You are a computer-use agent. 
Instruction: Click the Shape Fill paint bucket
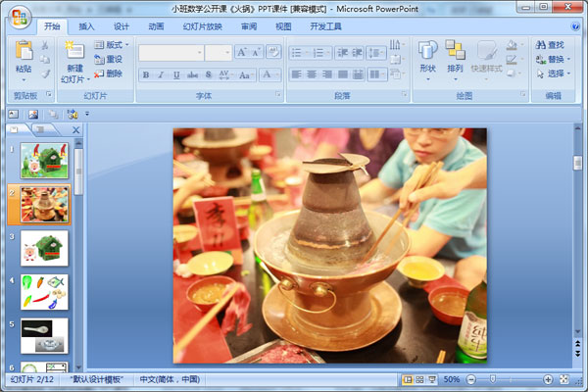tap(514, 45)
